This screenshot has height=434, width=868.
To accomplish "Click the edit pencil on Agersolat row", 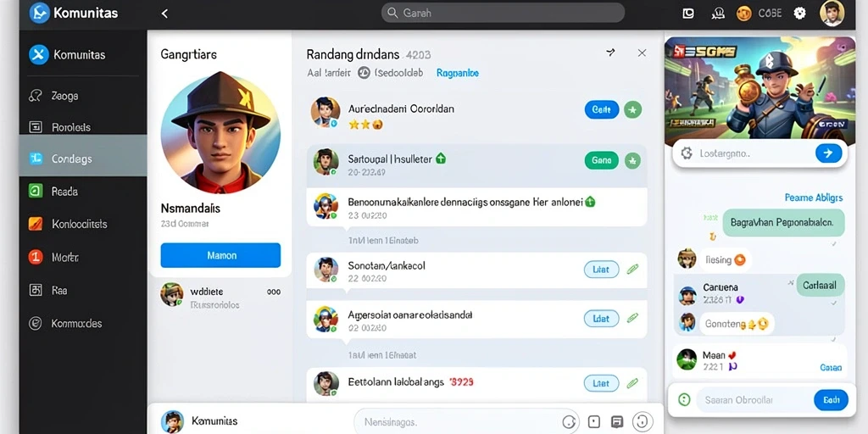I will point(632,319).
